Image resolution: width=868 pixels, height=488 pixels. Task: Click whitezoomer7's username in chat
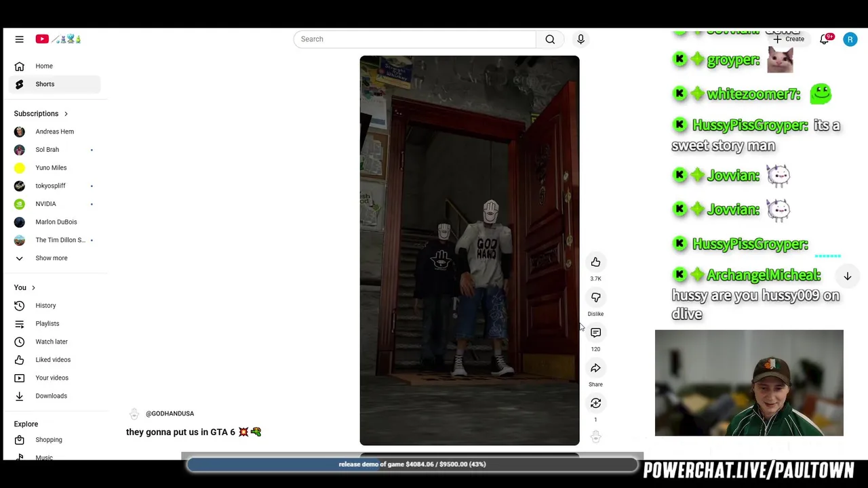(x=754, y=94)
